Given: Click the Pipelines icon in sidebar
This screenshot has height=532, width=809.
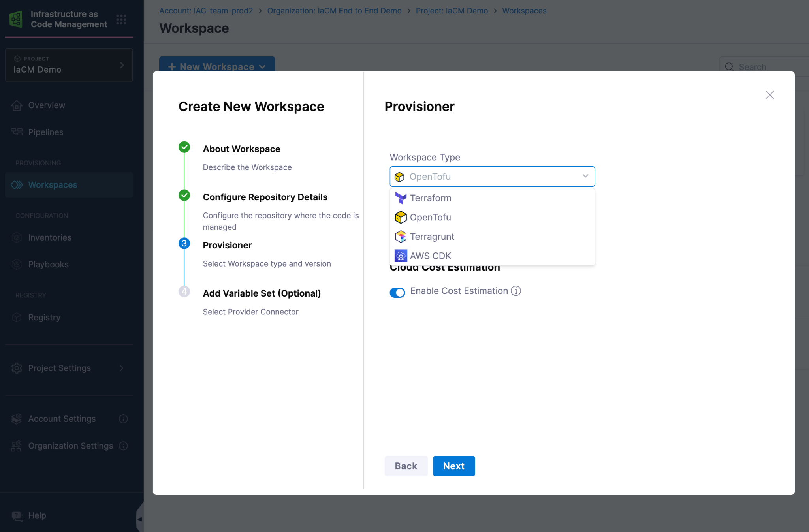Looking at the screenshot, I should click(x=17, y=132).
